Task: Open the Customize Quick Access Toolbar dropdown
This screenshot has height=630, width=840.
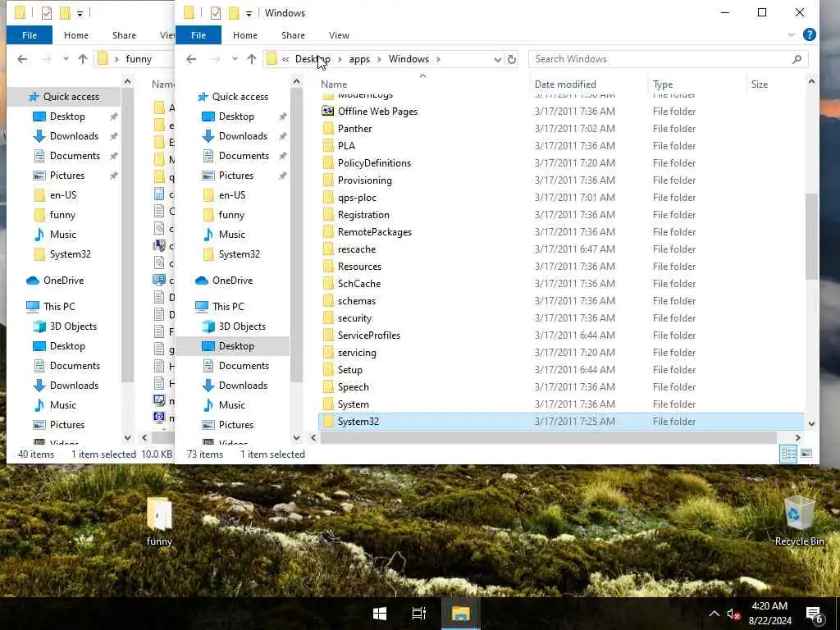Action: pos(249,13)
